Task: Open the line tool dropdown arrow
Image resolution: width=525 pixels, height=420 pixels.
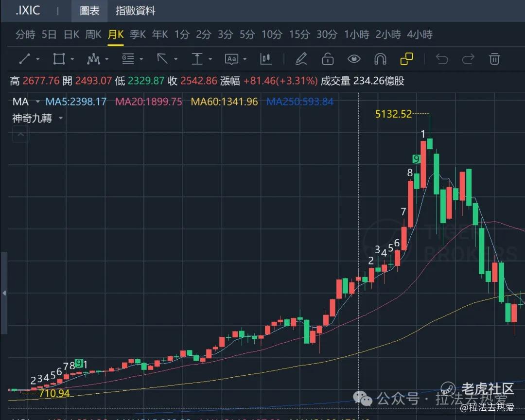Action: (38, 59)
